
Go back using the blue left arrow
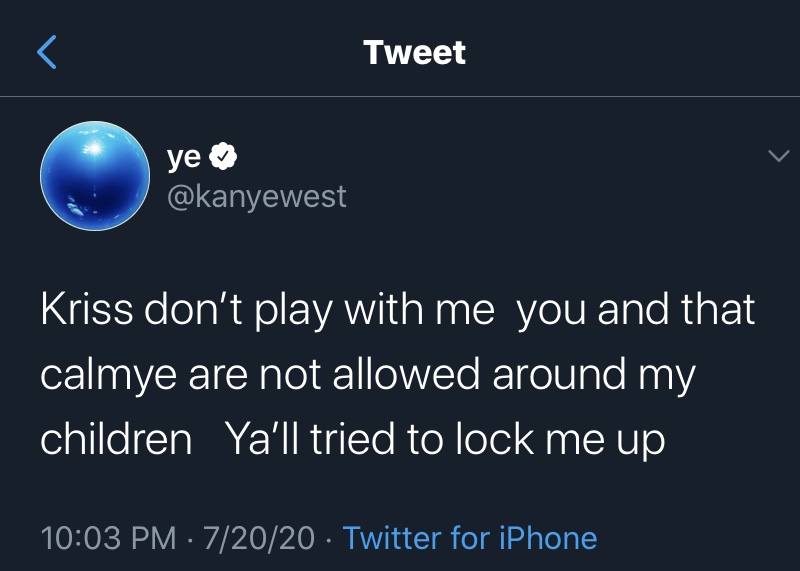click(x=46, y=52)
